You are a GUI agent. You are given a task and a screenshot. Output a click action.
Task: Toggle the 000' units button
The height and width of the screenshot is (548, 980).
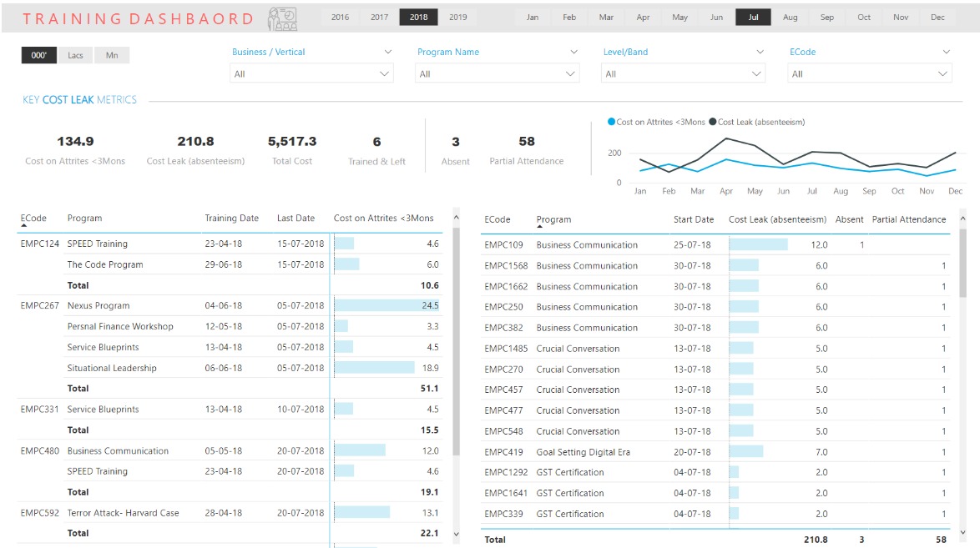38,55
